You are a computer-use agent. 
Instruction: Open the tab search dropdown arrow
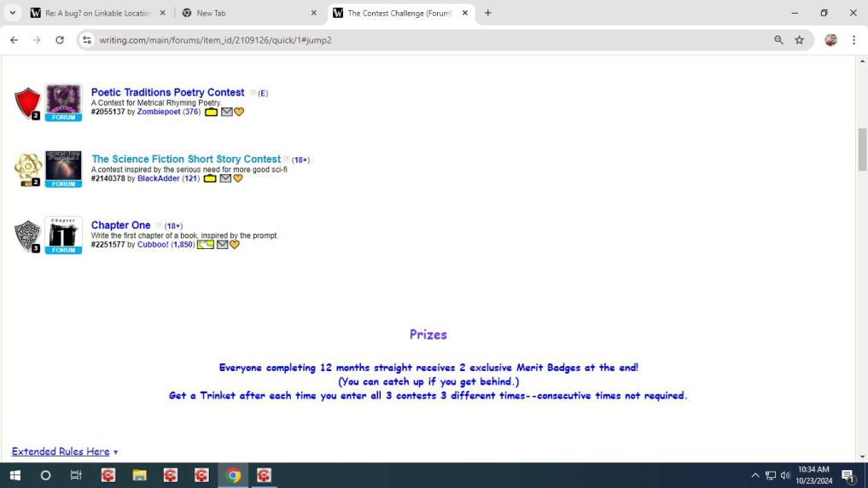(12, 13)
